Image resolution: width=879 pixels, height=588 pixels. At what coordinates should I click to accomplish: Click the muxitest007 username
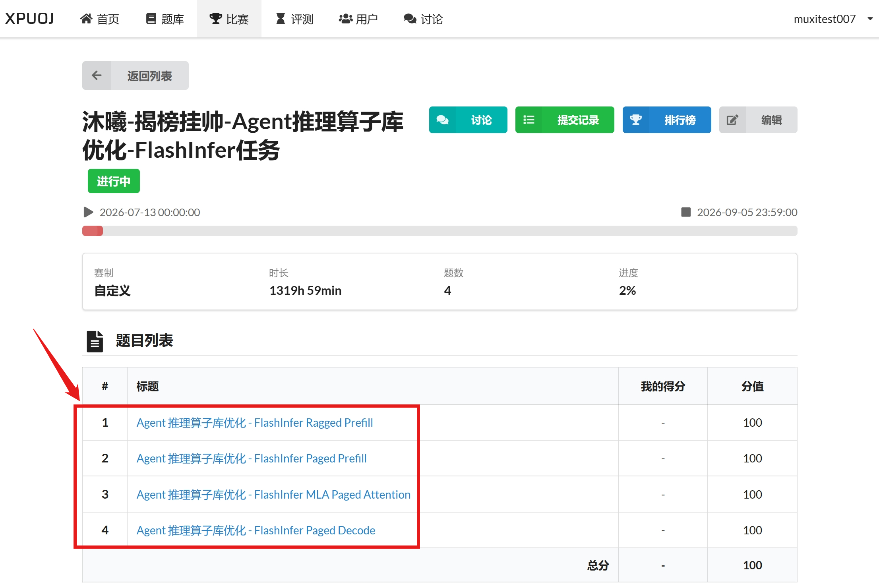coord(825,19)
